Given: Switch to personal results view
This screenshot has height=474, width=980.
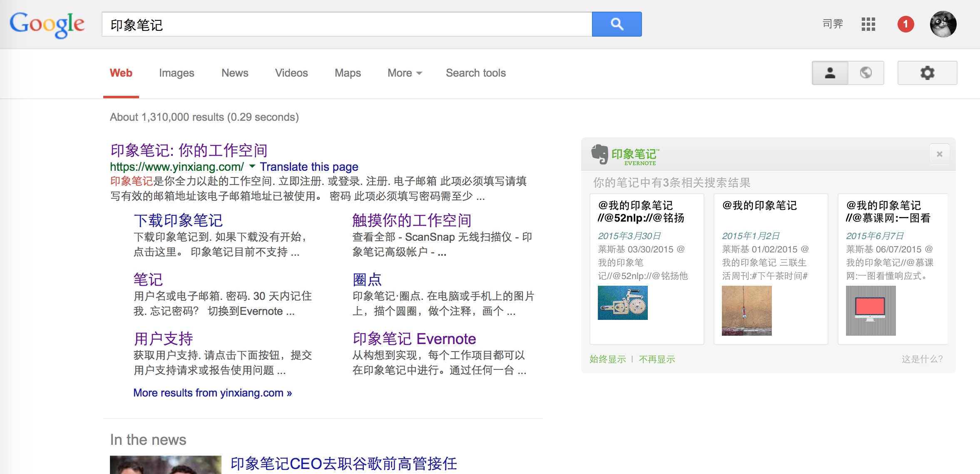Looking at the screenshot, I should click(x=830, y=73).
